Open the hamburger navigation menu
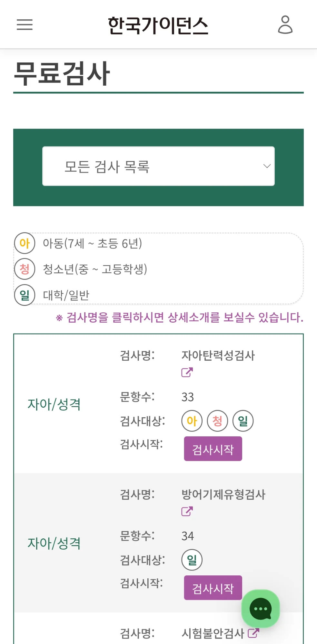The image size is (317, 644). 25,25
